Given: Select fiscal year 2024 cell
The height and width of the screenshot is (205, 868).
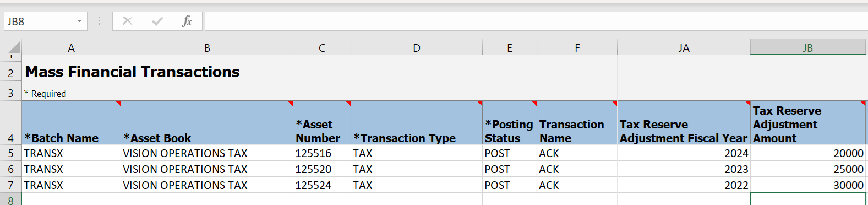Looking at the screenshot, I should (x=684, y=153).
